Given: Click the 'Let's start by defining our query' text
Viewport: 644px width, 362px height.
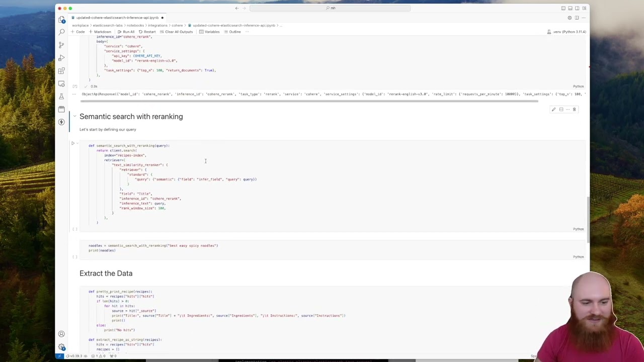Looking at the screenshot, I should click(108, 129).
